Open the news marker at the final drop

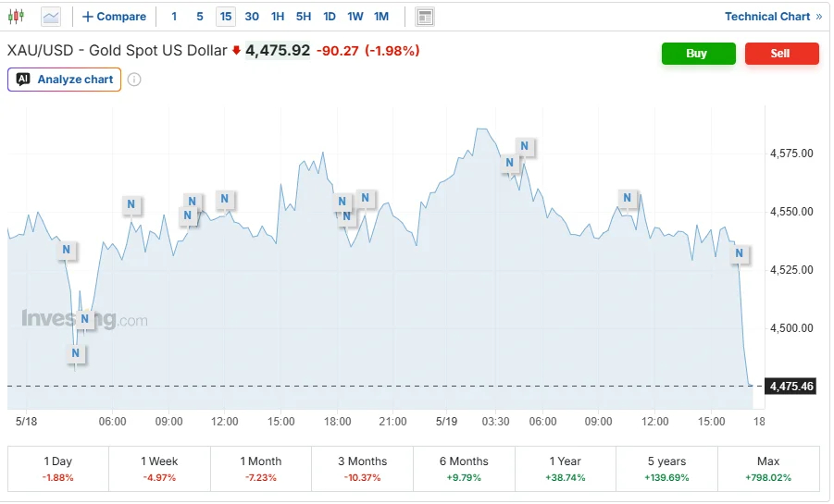coord(739,253)
